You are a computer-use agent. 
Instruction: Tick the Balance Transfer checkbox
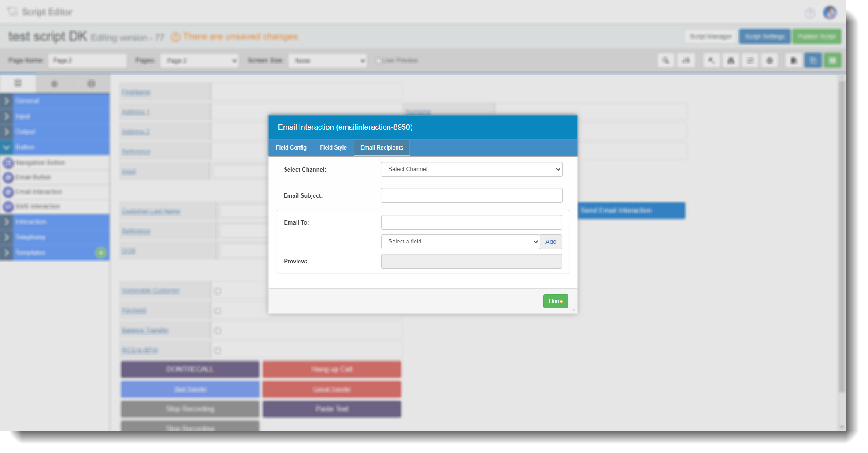click(218, 331)
